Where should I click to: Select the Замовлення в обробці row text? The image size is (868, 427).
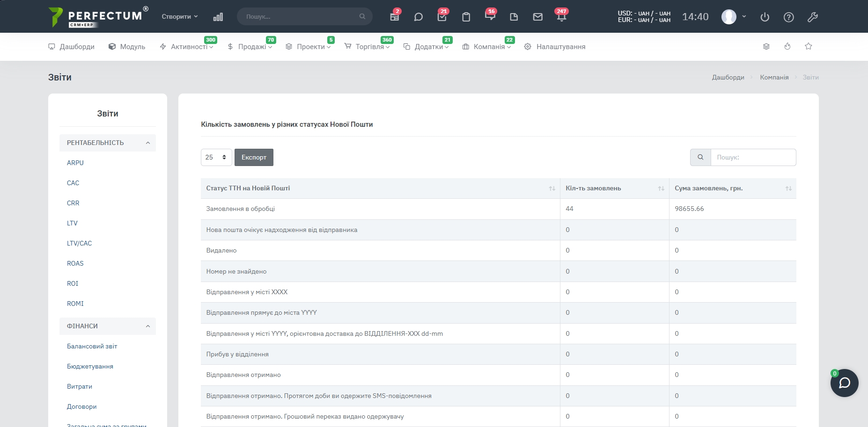tap(241, 209)
